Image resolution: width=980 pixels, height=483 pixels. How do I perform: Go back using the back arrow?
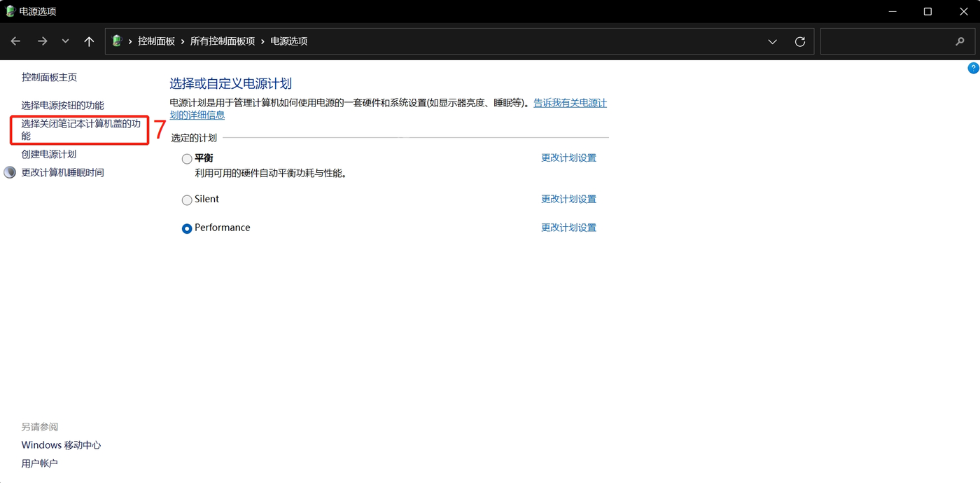coord(15,41)
